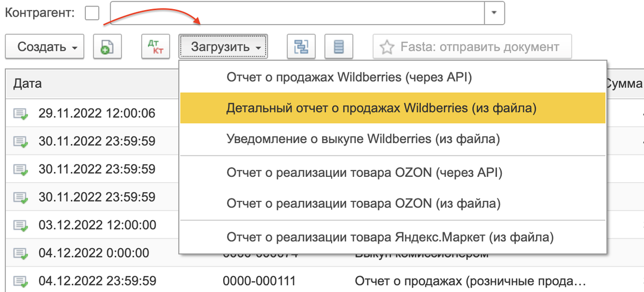Screen dimensions: 644x292
Task: Select row dated 04.12.2022 0:00:00
Action: [94, 252]
